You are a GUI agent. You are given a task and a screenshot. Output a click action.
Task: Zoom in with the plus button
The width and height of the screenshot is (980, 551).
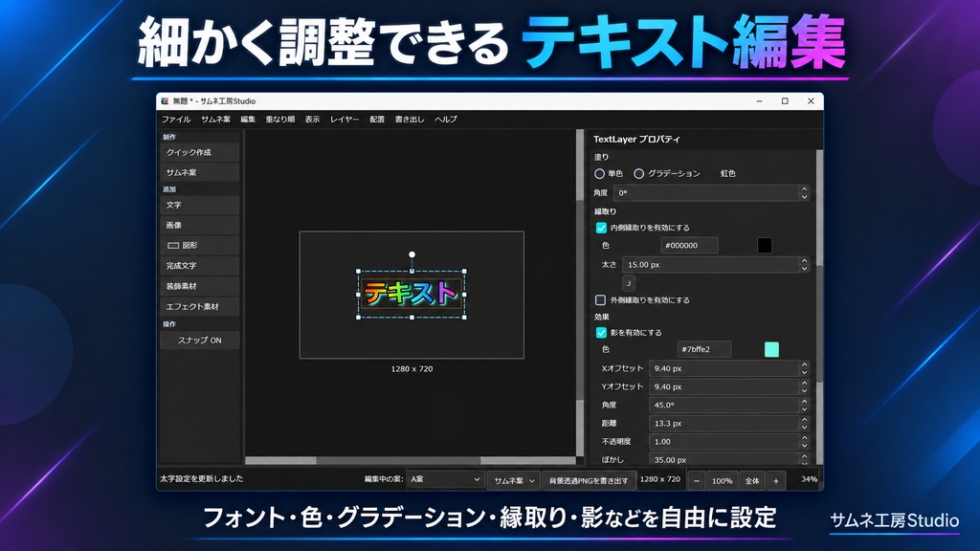click(x=775, y=480)
